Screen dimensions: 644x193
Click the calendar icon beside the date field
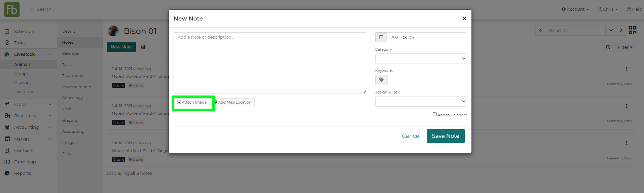[381, 37]
